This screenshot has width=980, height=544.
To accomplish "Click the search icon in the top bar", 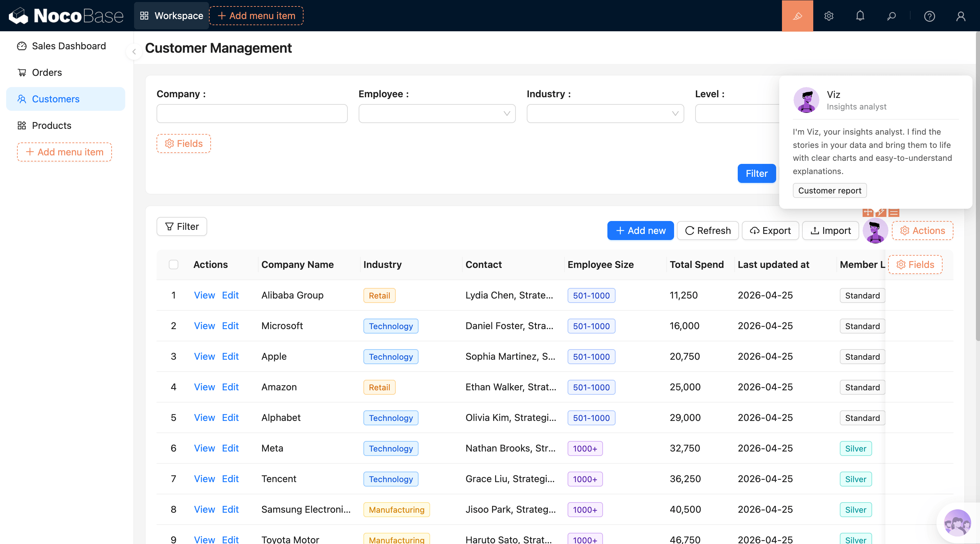I will [x=891, y=16].
